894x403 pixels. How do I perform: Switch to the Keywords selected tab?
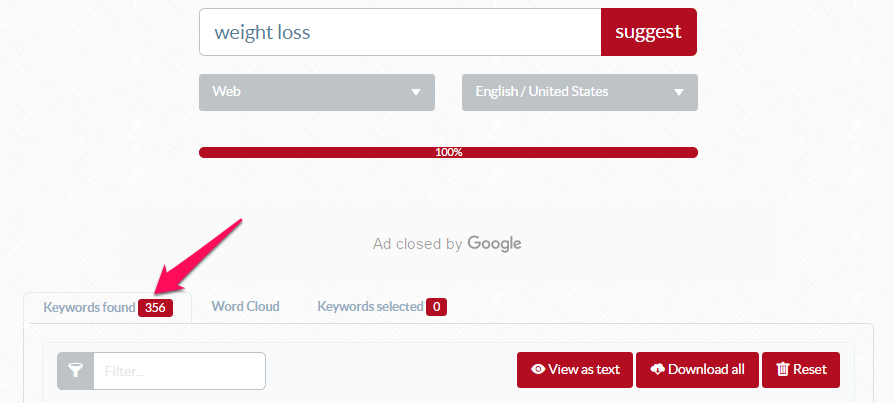381,307
